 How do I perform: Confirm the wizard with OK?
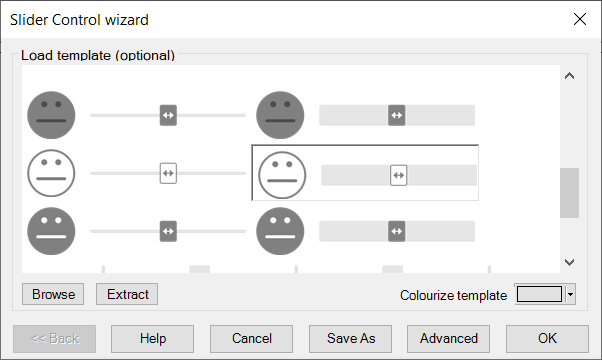point(547,339)
